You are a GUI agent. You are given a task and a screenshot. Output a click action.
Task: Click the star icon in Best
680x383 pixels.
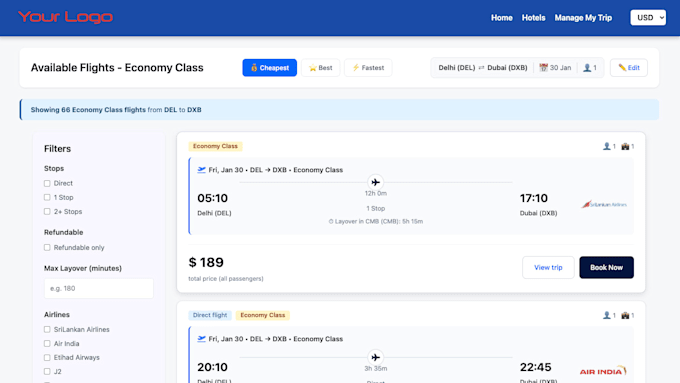(x=312, y=68)
